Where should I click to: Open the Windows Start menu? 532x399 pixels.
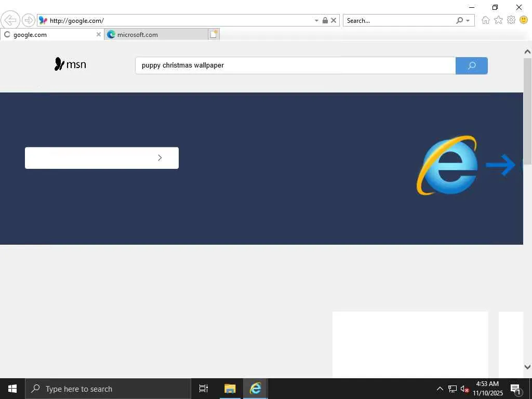12,389
